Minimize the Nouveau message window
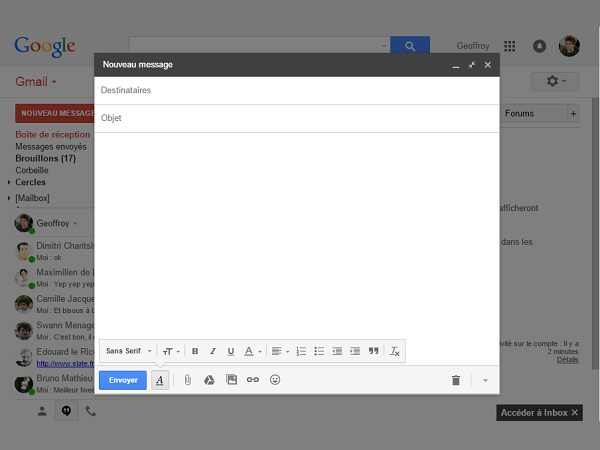This screenshot has height=450, width=600. 456,65
